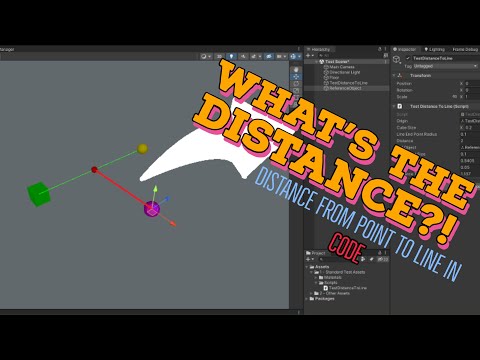Click the Project search field

click(x=338, y=259)
